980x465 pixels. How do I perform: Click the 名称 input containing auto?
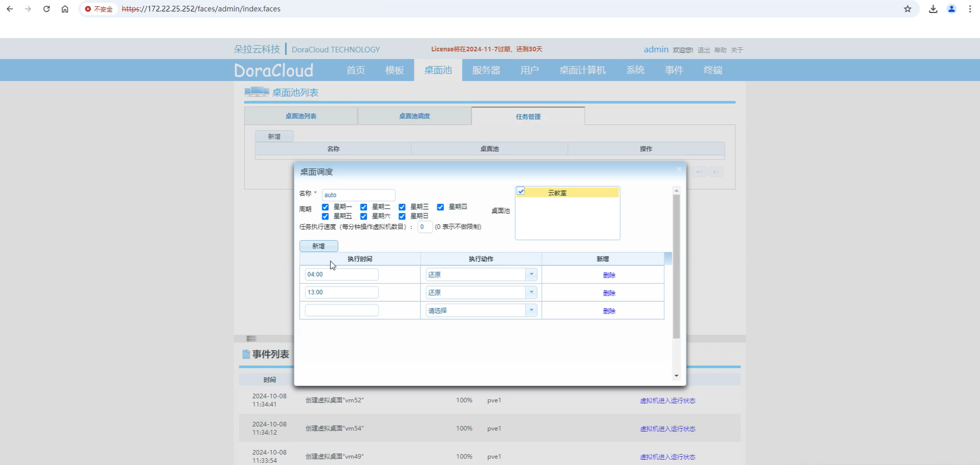pos(358,195)
